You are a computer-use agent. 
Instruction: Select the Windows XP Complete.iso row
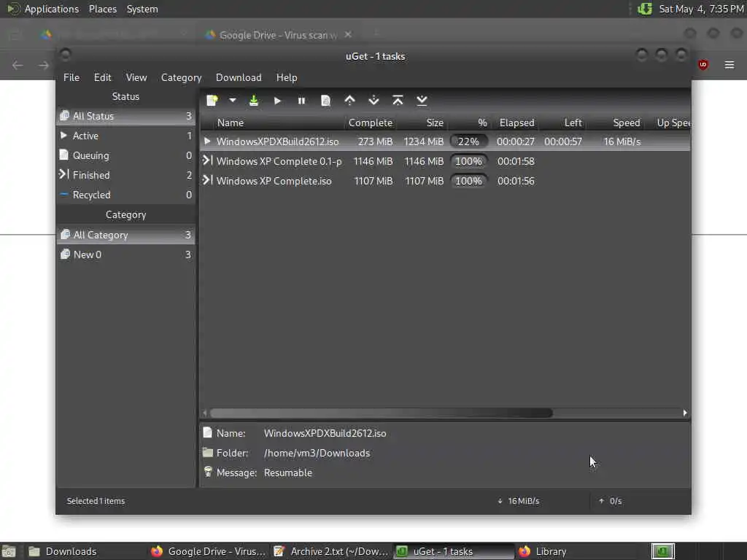(445, 181)
